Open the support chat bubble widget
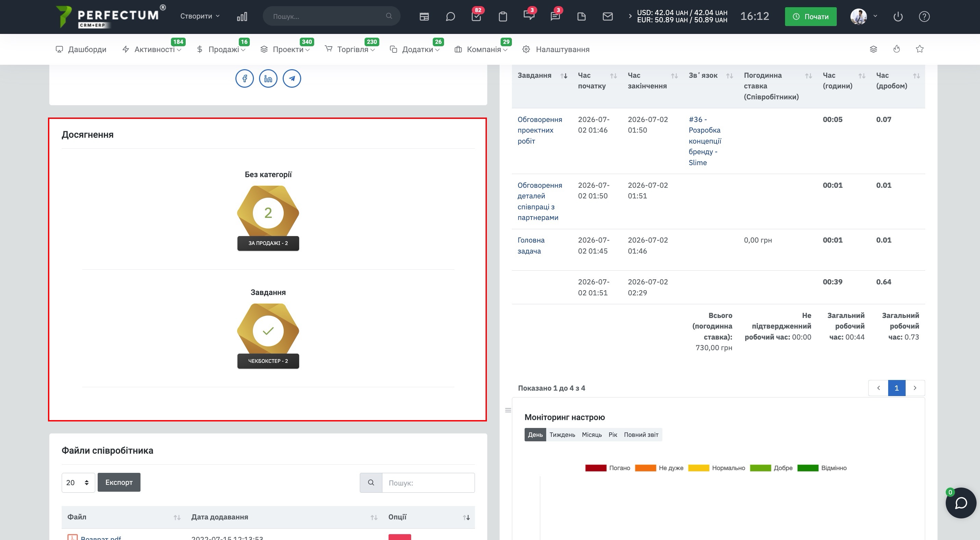980x540 pixels. pyautogui.click(x=961, y=503)
